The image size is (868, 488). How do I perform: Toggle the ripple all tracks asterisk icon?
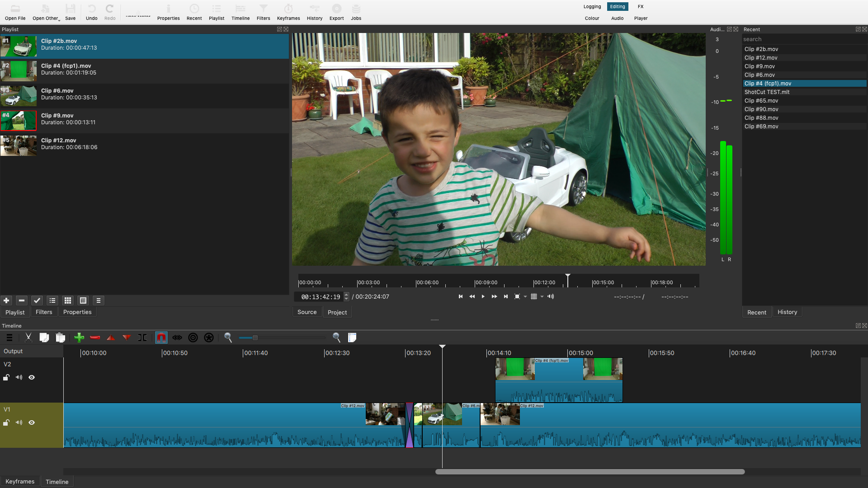point(209,338)
